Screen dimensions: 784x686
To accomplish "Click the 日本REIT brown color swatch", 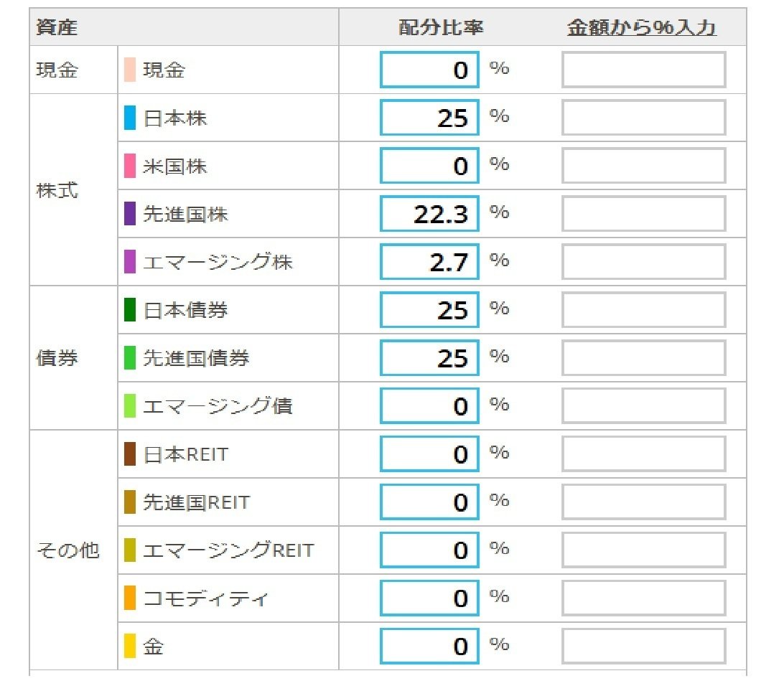I will pos(130,454).
